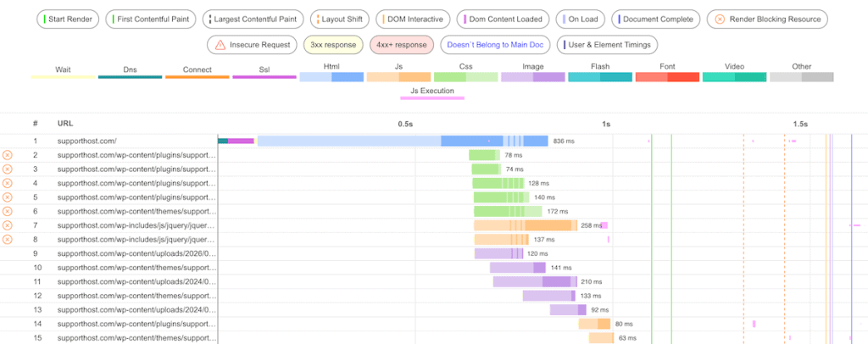Toggle the Start Render marker pill
This screenshot has height=344, width=868.
pyautogui.click(x=68, y=19)
